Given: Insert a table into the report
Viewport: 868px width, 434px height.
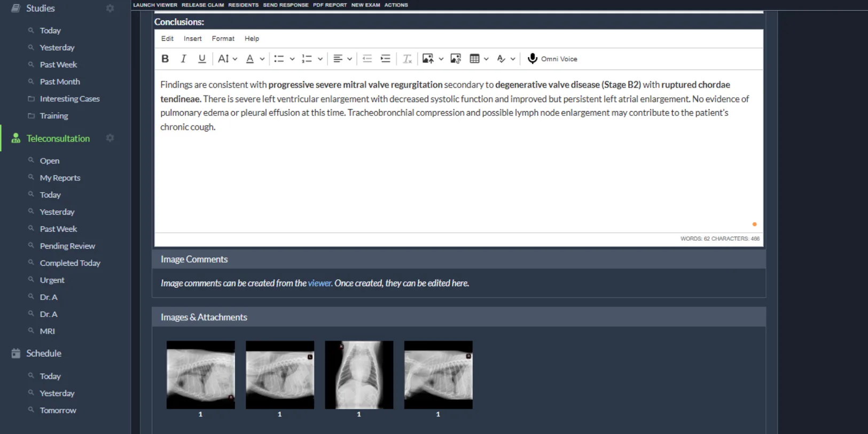Looking at the screenshot, I should pos(474,59).
